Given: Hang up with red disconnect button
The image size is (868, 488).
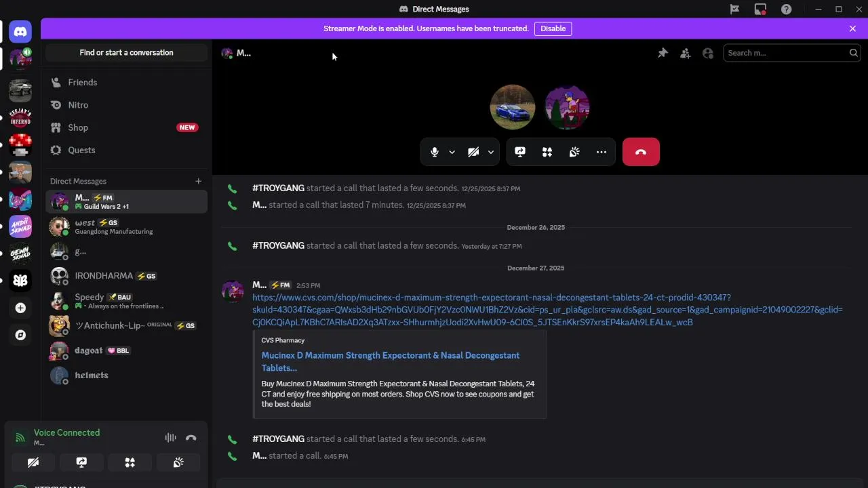Looking at the screenshot, I should tap(641, 152).
